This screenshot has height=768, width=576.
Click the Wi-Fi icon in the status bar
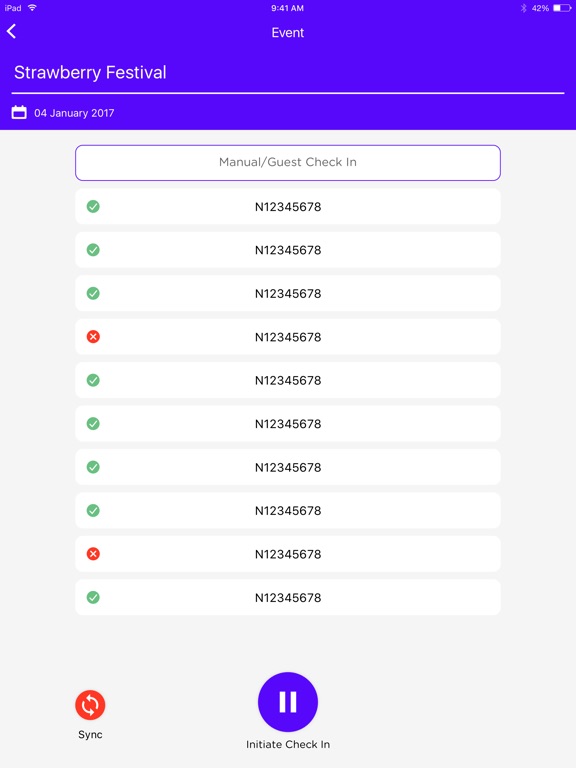(32, 8)
